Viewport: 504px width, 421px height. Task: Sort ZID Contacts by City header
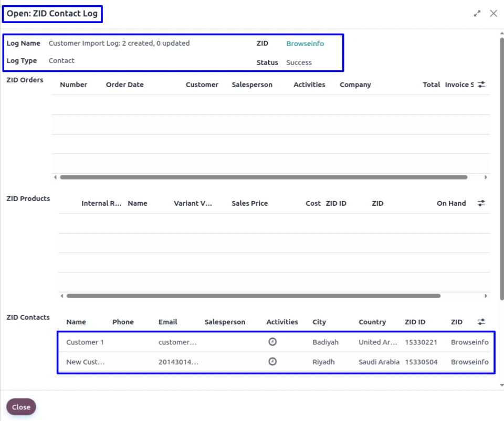point(319,322)
